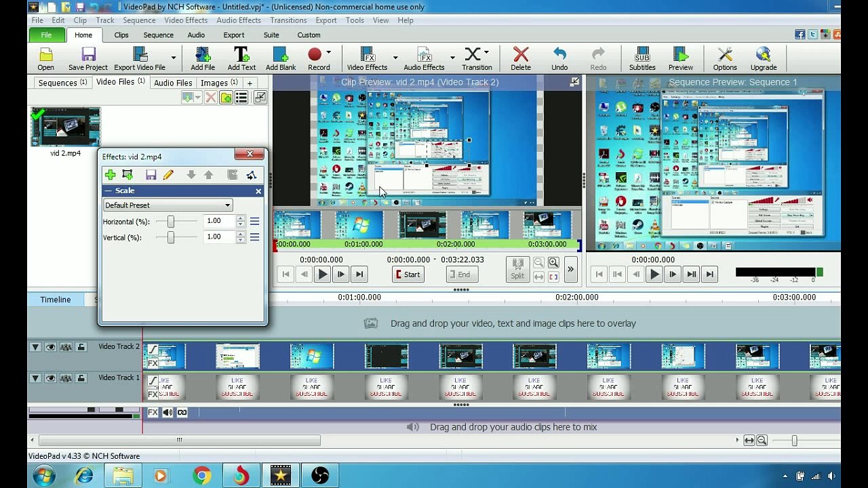Undo the last action
The width and height of the screenshot is (868, 488).
[x=559, y=59]
